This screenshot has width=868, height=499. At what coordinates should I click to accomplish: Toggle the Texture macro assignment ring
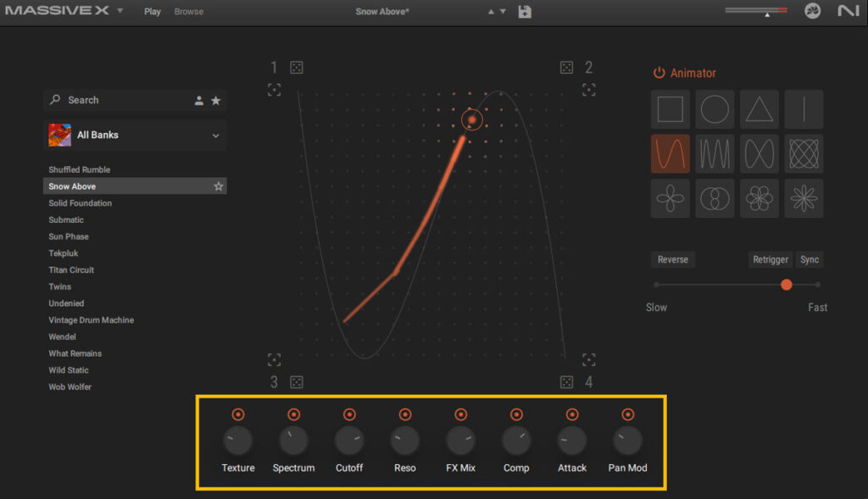click(238, 414)
